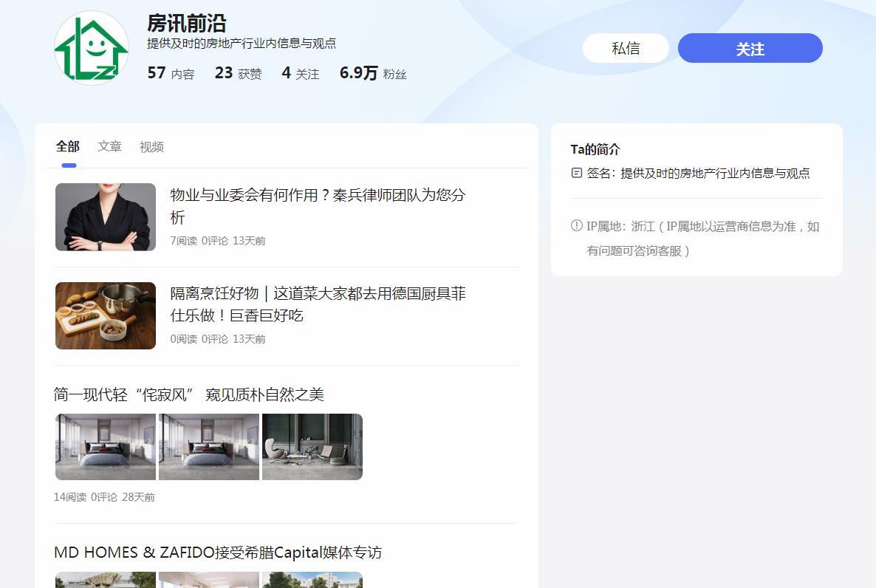Click the 57 内容 count
The width and height of the screenshot is (876, 588).
coord(171,73)
